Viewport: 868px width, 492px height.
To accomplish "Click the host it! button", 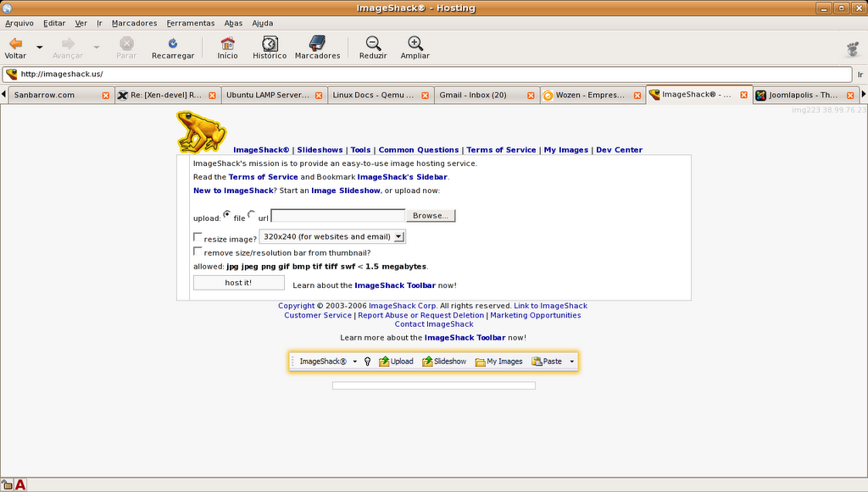I will tap(238, 283).
